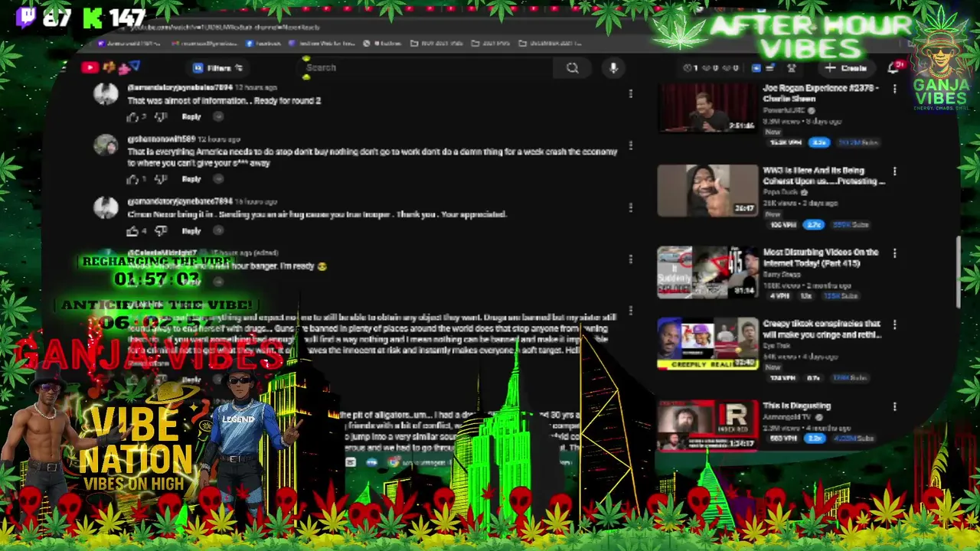Click the blue multiplier badge under Joe Rogan video
The width and height of the screenshot is (980, 551).
(820, 142)
